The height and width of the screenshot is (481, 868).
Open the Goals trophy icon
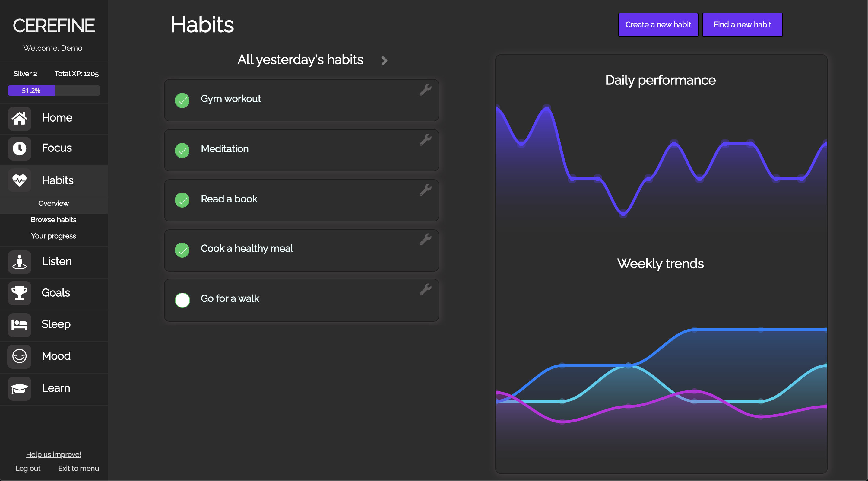19,293
